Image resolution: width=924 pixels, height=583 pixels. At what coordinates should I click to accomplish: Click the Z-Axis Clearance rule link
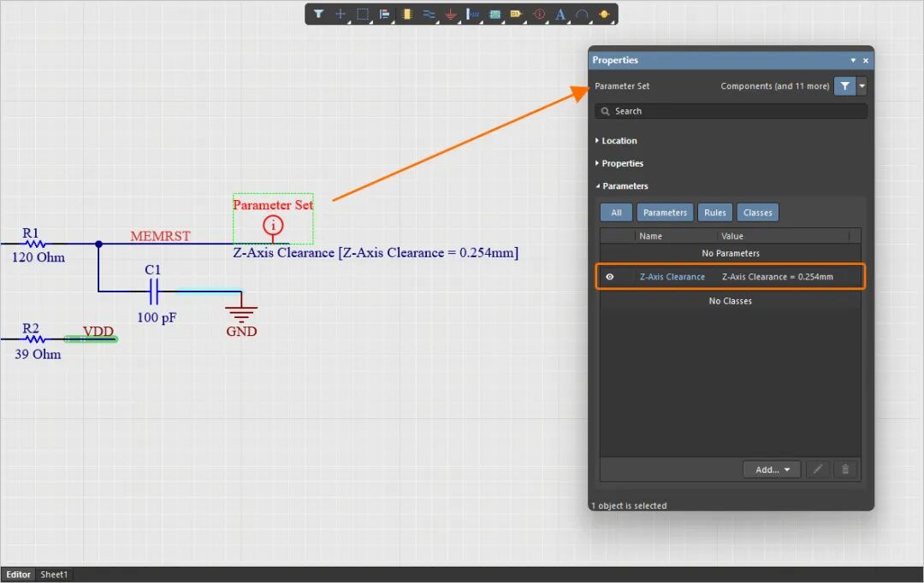(672, 277)
